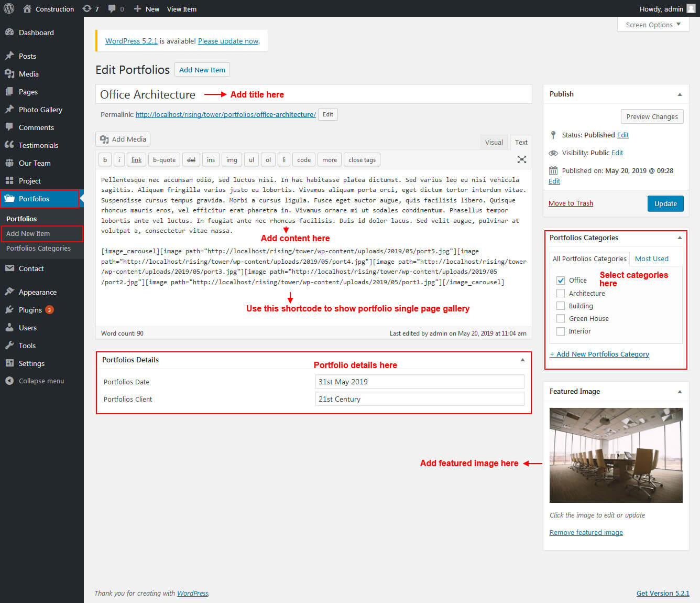Enable the Green House category checkbox
The width and height of the screenshot is (700, 603).
pos(561,319)
